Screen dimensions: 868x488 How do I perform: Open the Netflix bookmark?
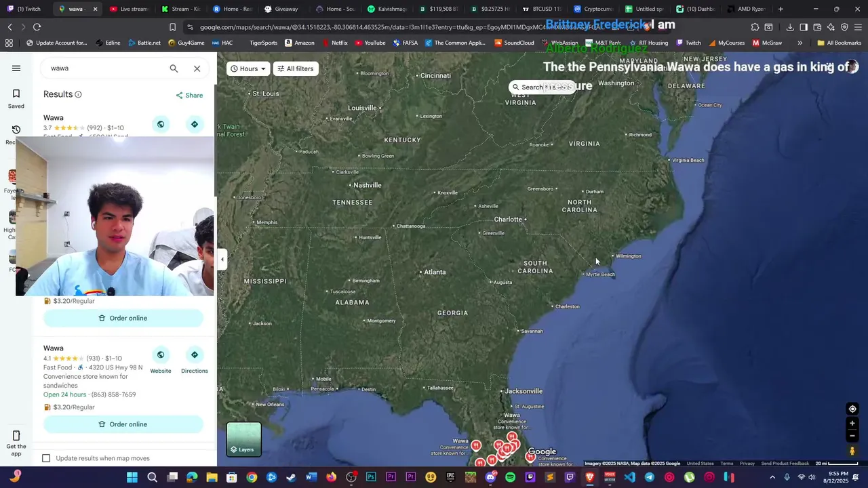point(334,43)
